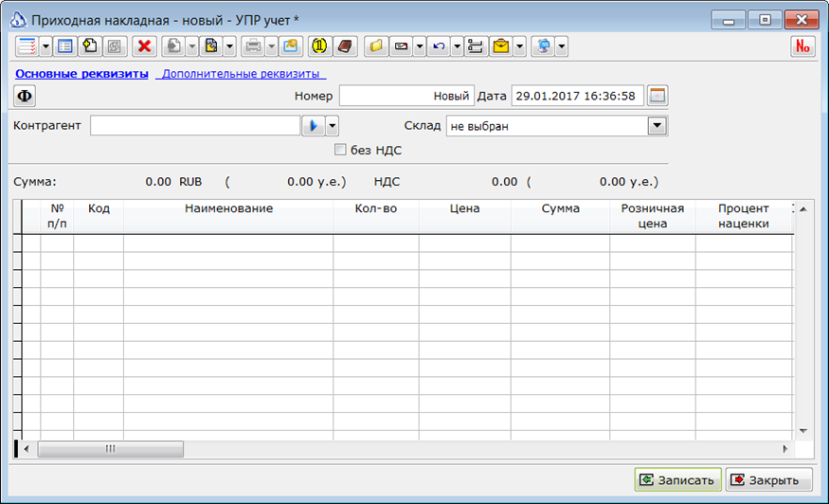Open the dropdown arrow next to Контрагент arrow button
This screenshot has height=504, width=829.
(x=332, y=126)
